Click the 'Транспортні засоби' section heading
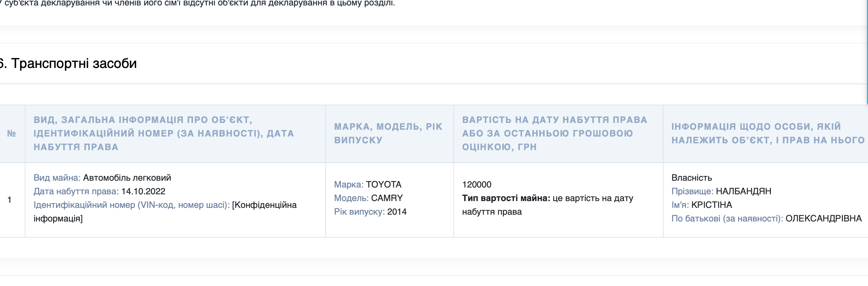The height and width of the screenshot is (286, 868). [73, 64]
